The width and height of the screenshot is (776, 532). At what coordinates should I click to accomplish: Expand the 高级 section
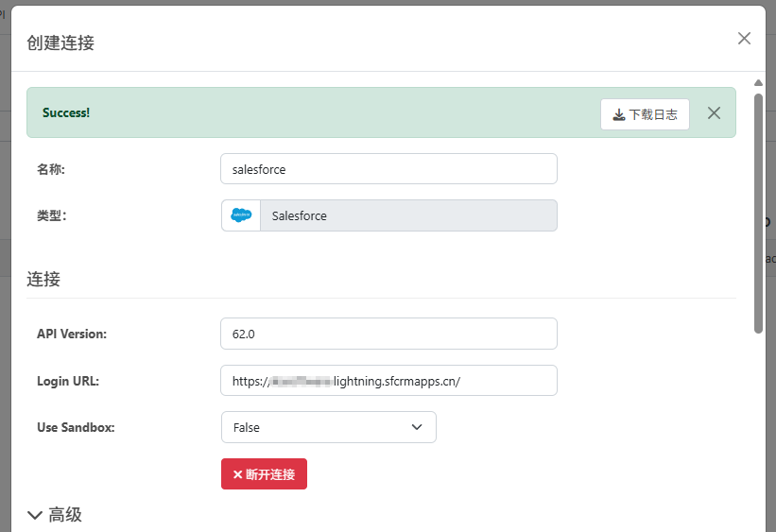tap(55, 515)
